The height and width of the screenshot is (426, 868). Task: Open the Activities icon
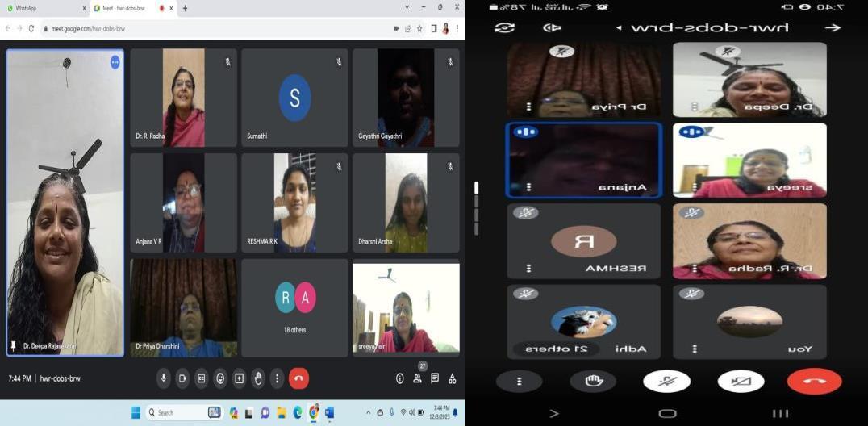pyautogui.click(x=452, y=378)
